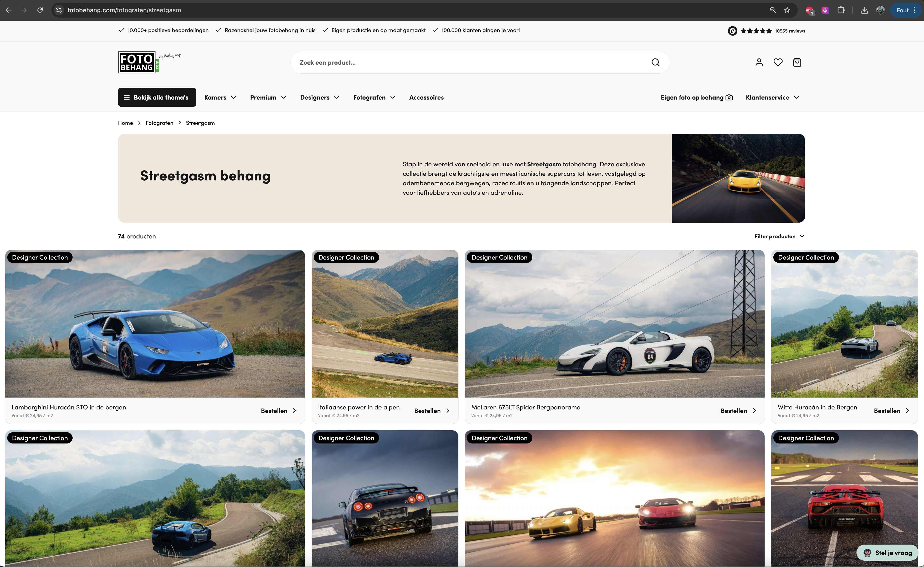Click the Fotografen breadcrumb link
Screen dimensions: 924x567
[159, 123]
